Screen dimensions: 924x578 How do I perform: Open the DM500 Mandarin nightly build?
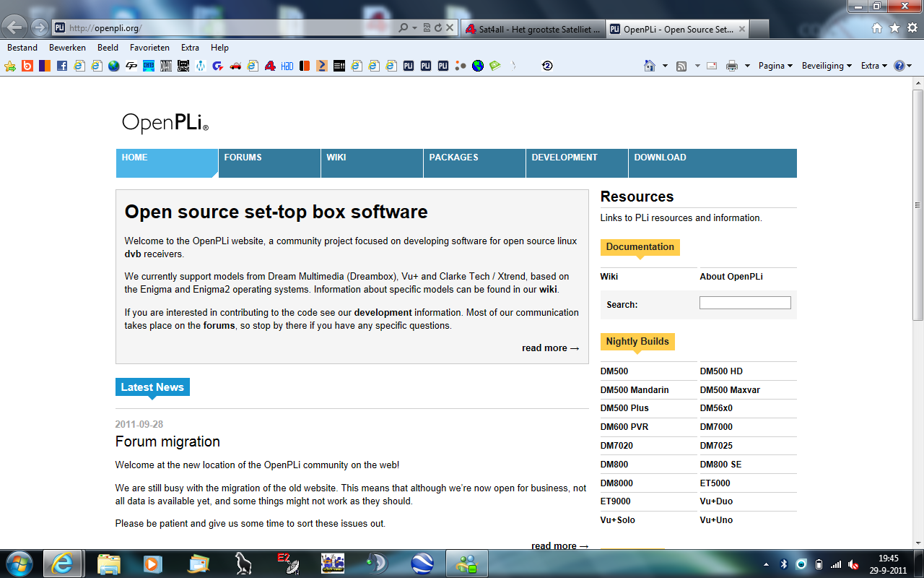(x=635, y=390)
